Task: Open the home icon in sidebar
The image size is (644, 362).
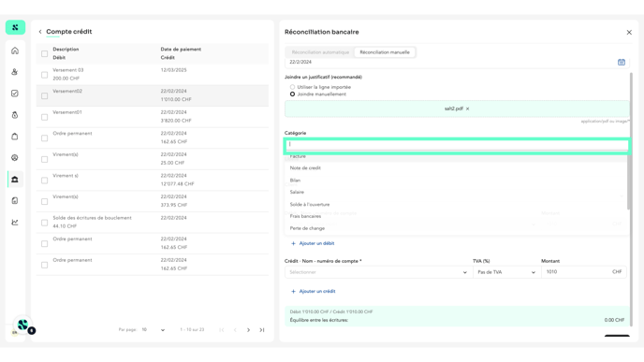Action: pos(15,51)
